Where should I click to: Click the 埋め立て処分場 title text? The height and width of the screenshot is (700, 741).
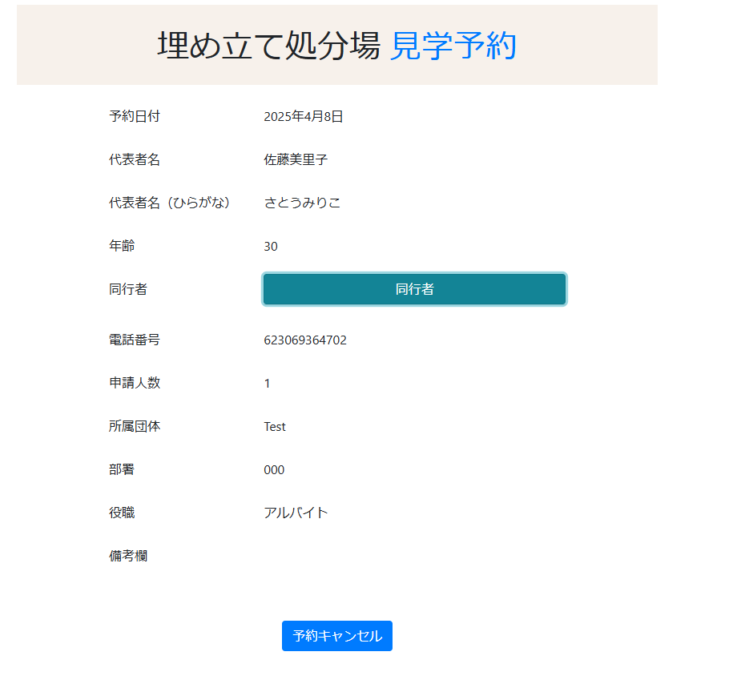[268, 46]
